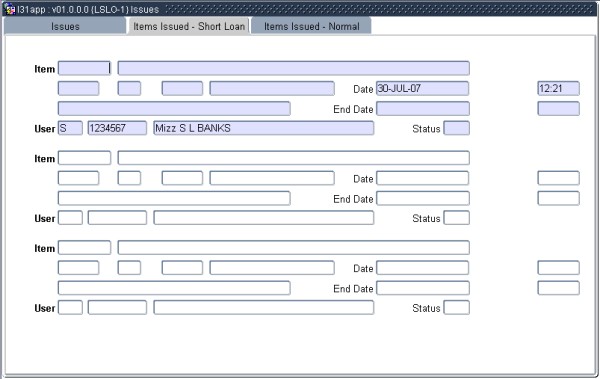Click the User type field in the third record
This screenshot has width=600, height=379.
coord(70,307)
